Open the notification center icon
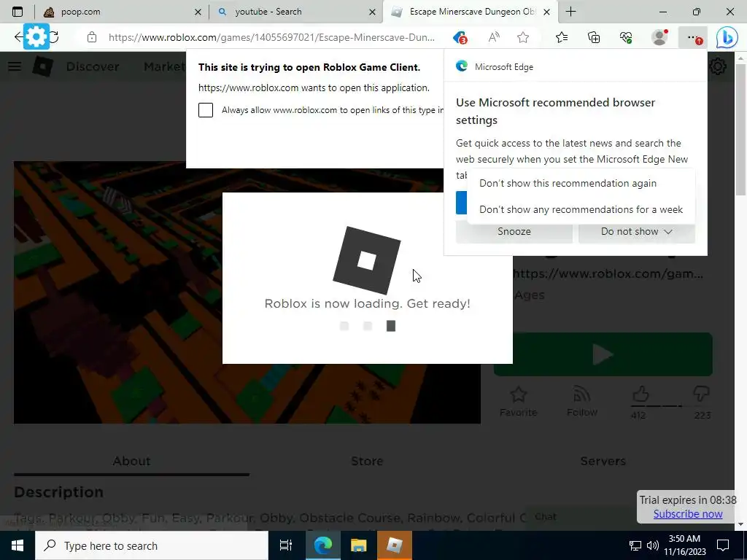Image resolution: width=747 pixels, height=560 pixels. click(723, 545)
